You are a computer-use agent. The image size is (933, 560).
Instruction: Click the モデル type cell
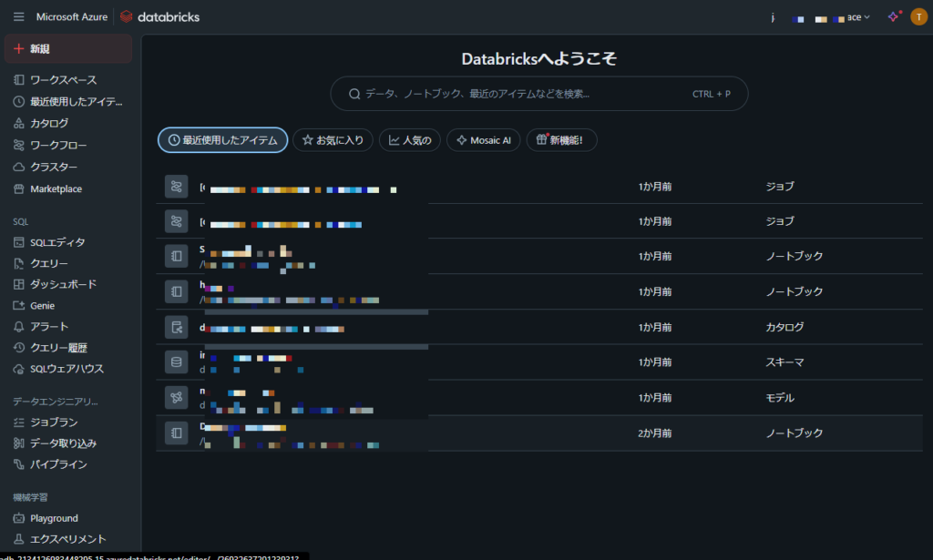click(780, 398)
